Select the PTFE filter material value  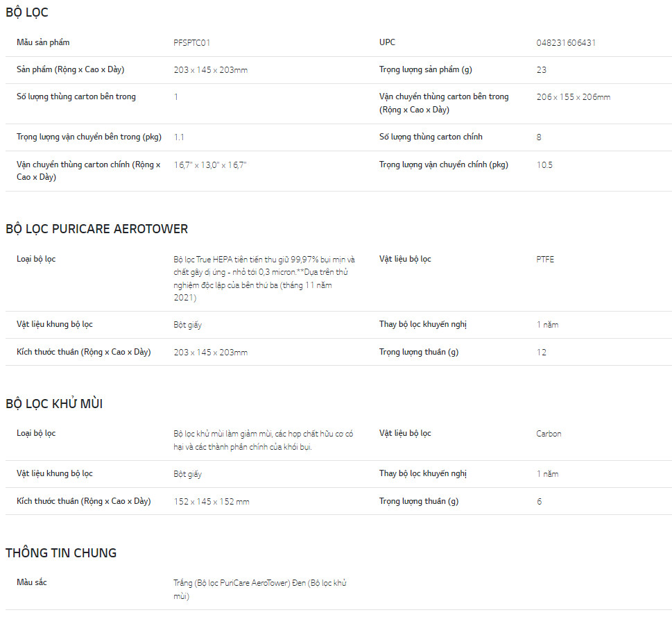(545, 260)
